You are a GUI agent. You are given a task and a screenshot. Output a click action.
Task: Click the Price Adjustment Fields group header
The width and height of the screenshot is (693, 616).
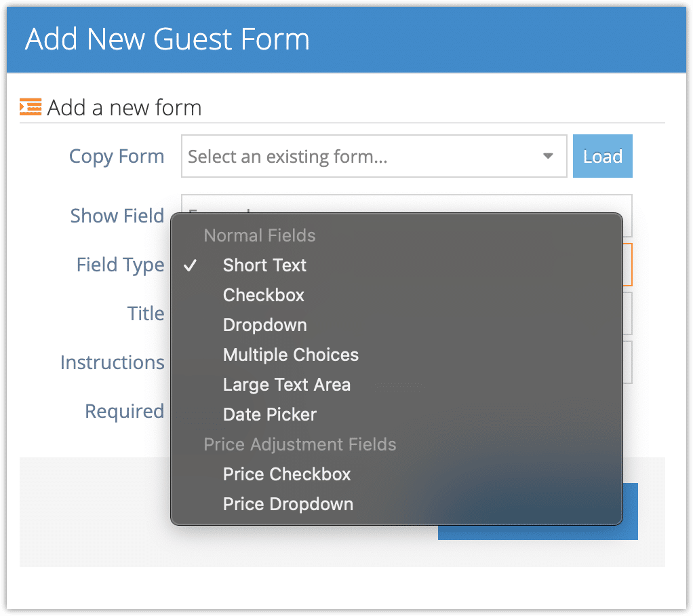[x=300, y=444]
